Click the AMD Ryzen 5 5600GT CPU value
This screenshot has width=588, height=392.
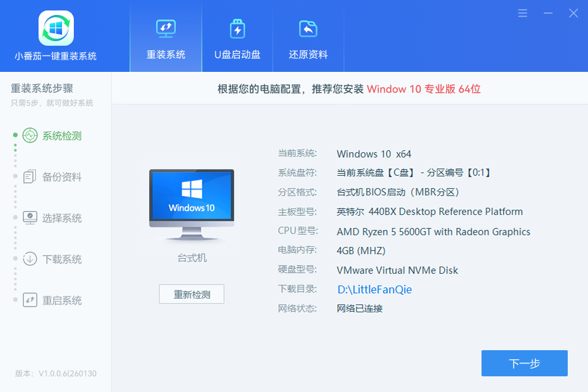(x=434, y=232)
